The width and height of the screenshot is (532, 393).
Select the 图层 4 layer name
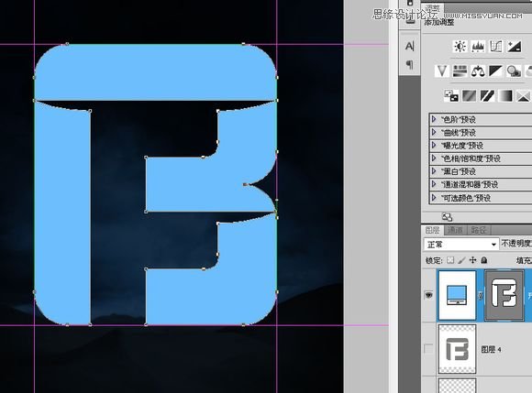(491, 349)
